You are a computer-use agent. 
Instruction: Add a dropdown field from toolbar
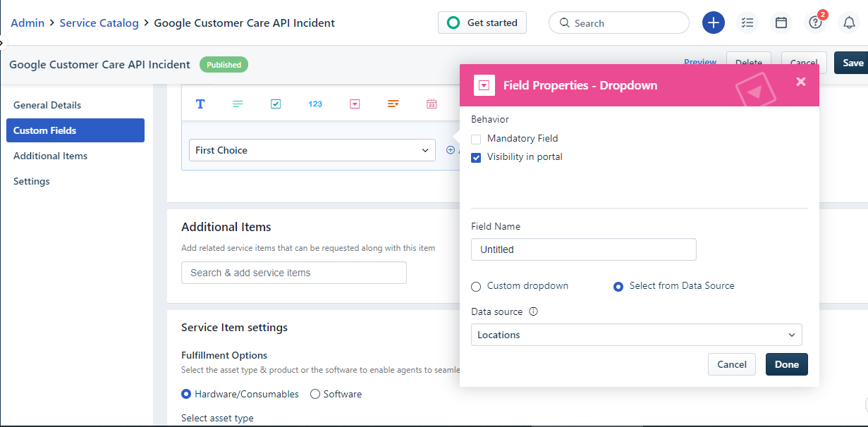[355, 104]
